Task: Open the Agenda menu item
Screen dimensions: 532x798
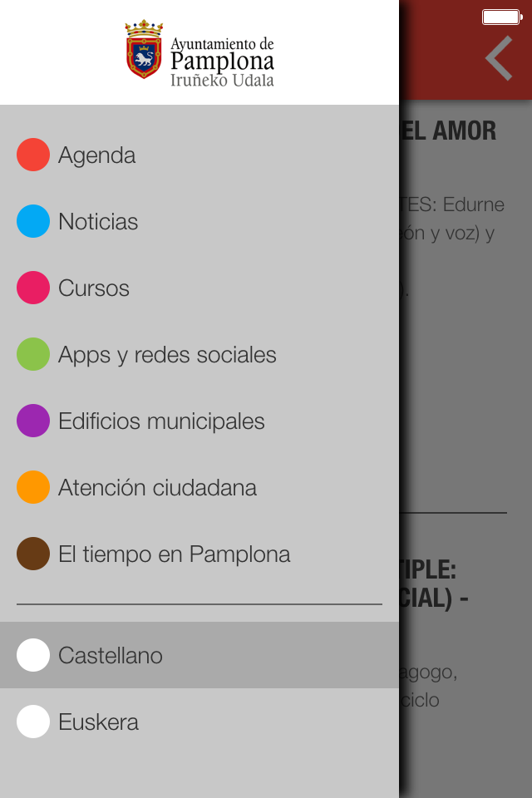Action: (96, 155)
